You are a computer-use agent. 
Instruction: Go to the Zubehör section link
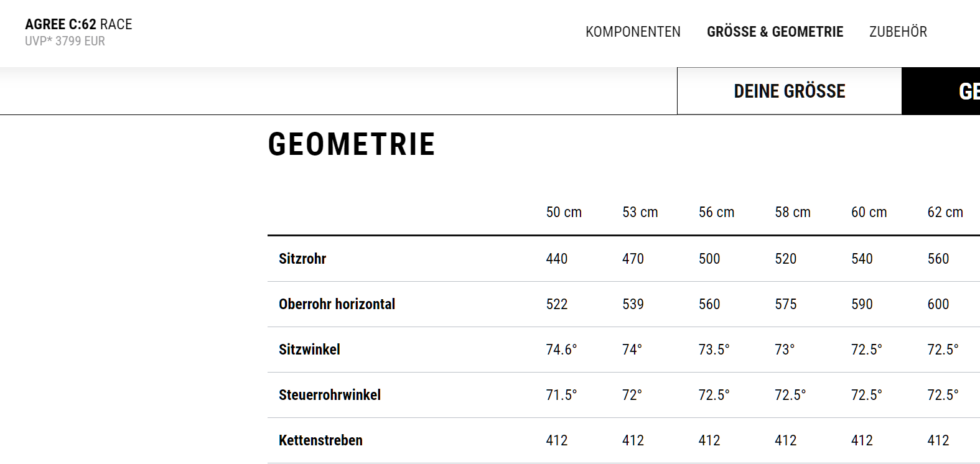tap(898, 32)
